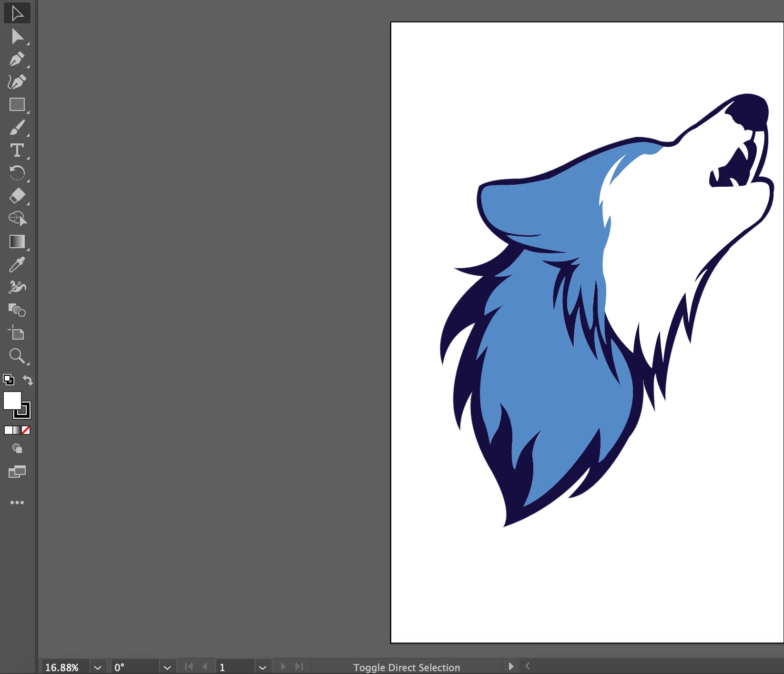Select the Selection tool arrow

[17, 13]
